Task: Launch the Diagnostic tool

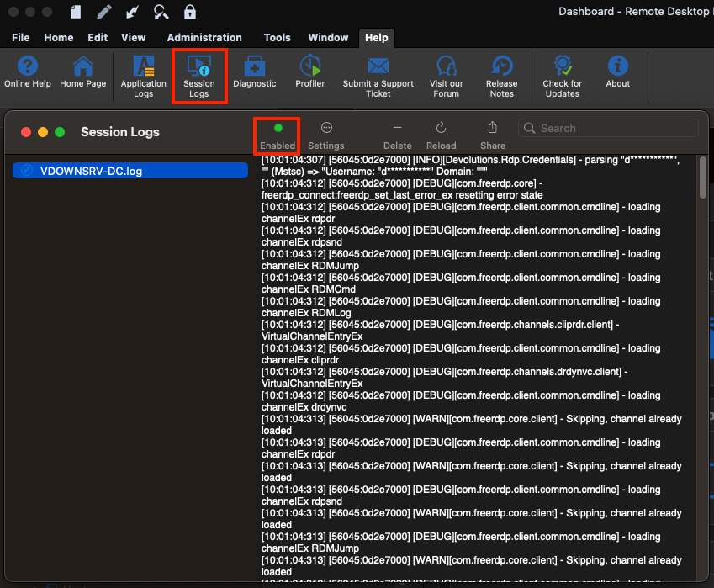Action: coord(255,72)
